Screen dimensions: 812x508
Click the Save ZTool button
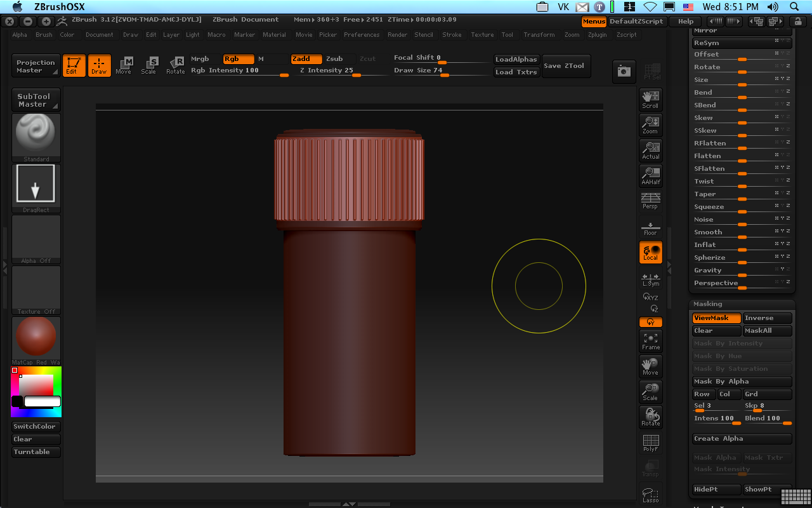(x=564, y=66)
